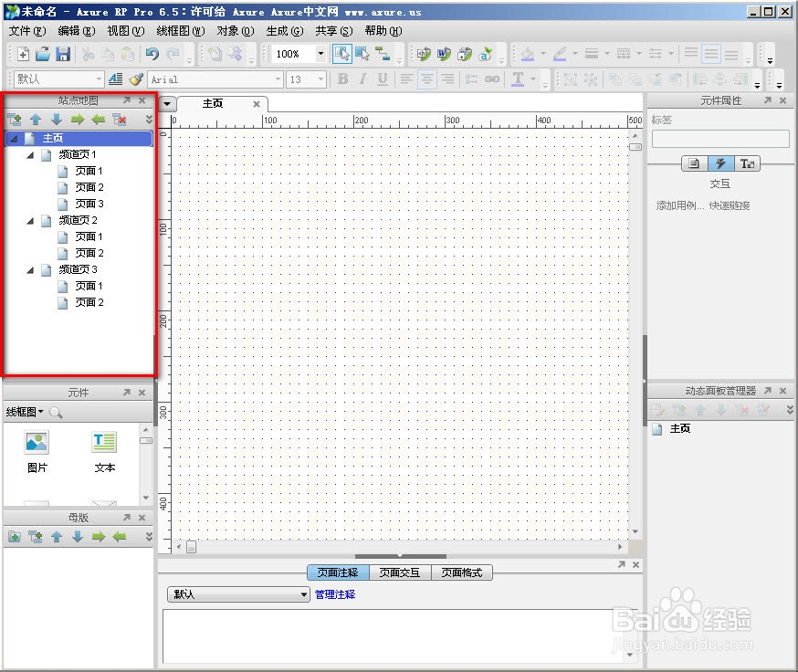Viewport: 798px width, 672px height.
Task: Indent master with green right arrow
Action: [99, 537]
